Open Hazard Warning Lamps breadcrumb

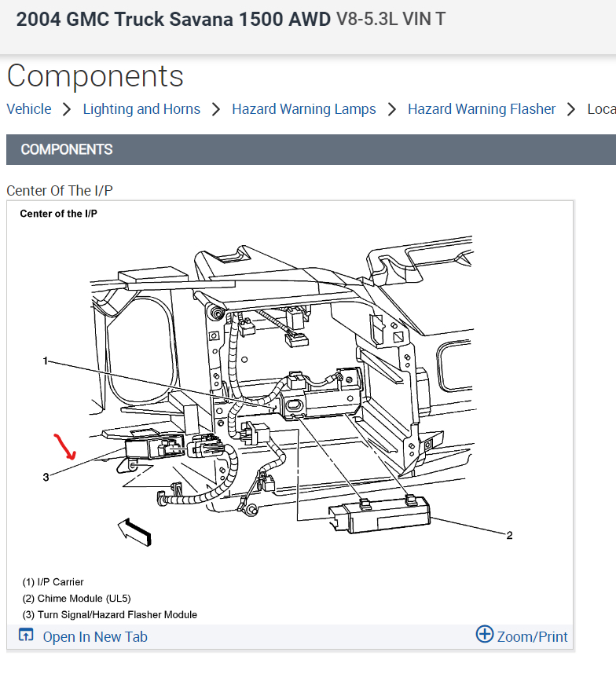(303, 108)
